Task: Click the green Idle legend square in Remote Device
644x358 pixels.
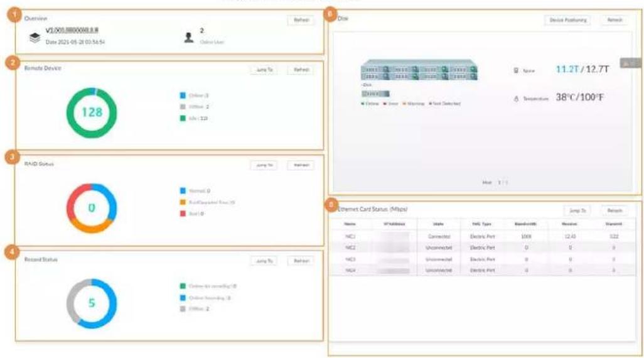Action: click(x=183, y=118)
